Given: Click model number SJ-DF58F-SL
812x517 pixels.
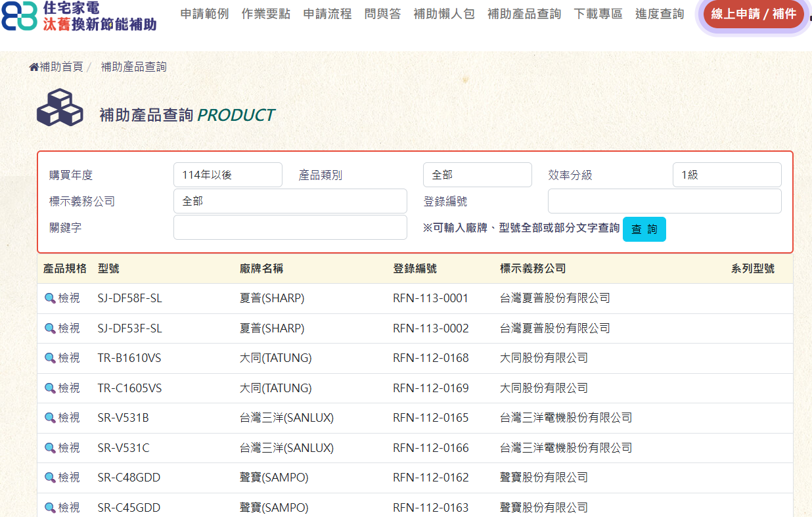Looking at the screenshot, I should click(129, 298).
